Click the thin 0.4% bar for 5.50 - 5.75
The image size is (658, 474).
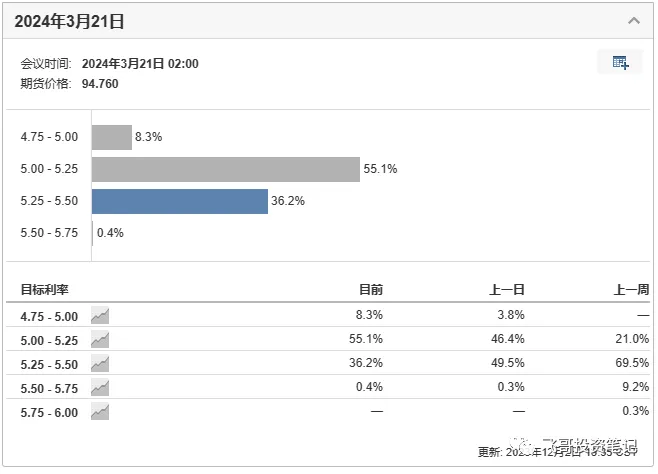pos(93,233)
